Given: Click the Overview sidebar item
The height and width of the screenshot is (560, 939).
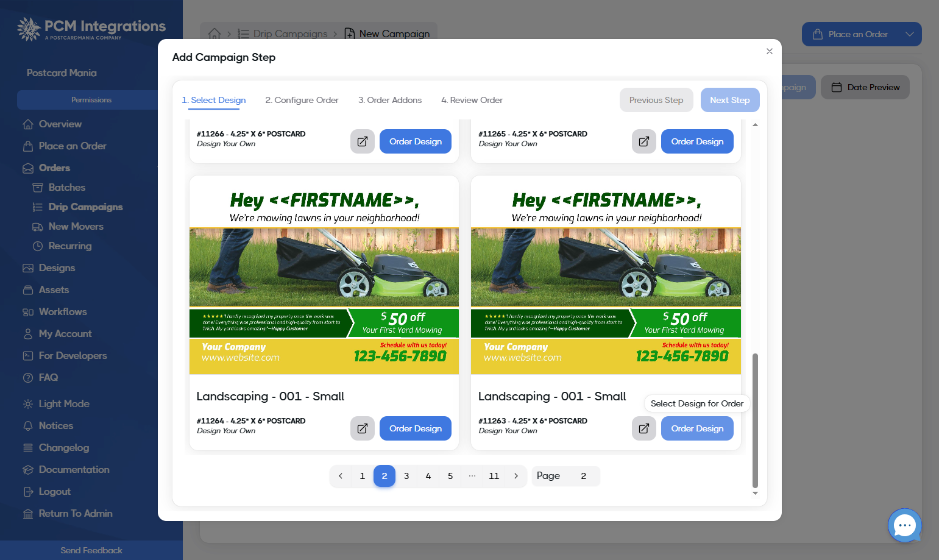Looking at the screenshot, I should point(60,124).
